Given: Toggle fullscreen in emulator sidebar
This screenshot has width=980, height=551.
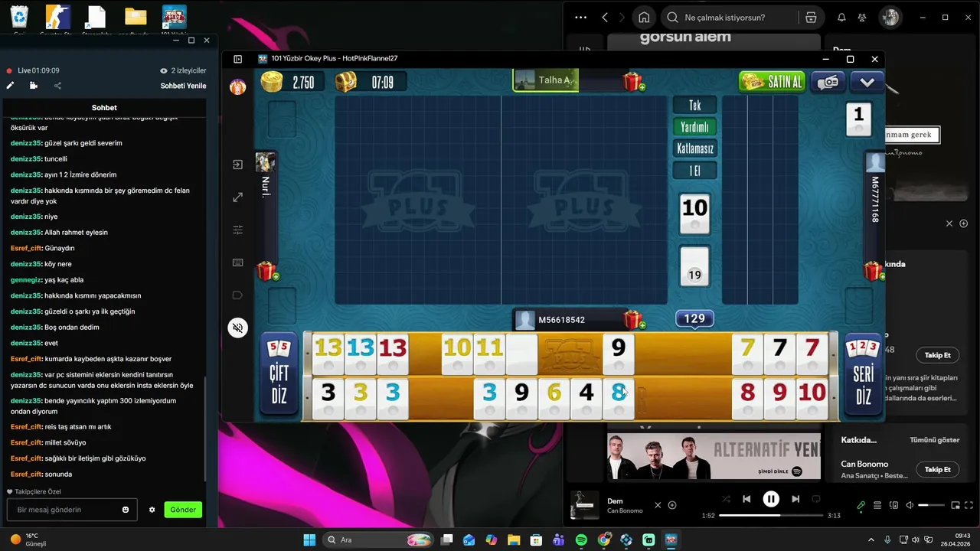Looking at the screenshot, I should tap(238, 197).
